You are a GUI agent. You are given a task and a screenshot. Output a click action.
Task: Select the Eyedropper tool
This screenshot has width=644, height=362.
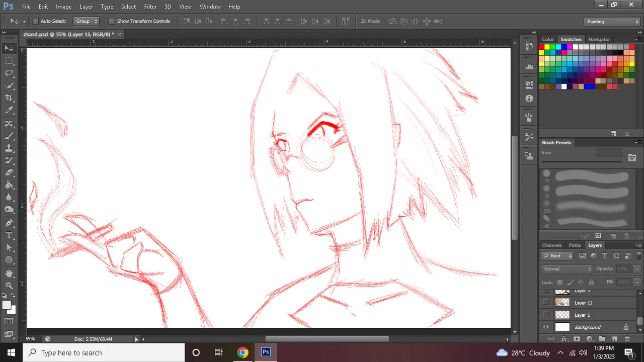click(x=9, y=111)
